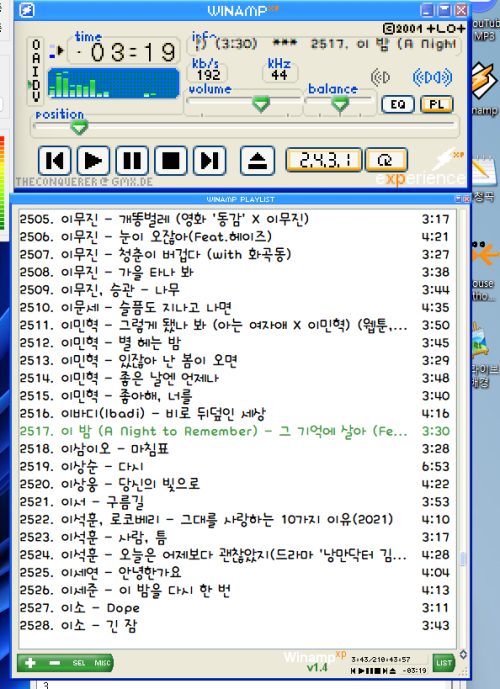Click the playlist vertical scrollbar handle

click(x=462, y=558)
